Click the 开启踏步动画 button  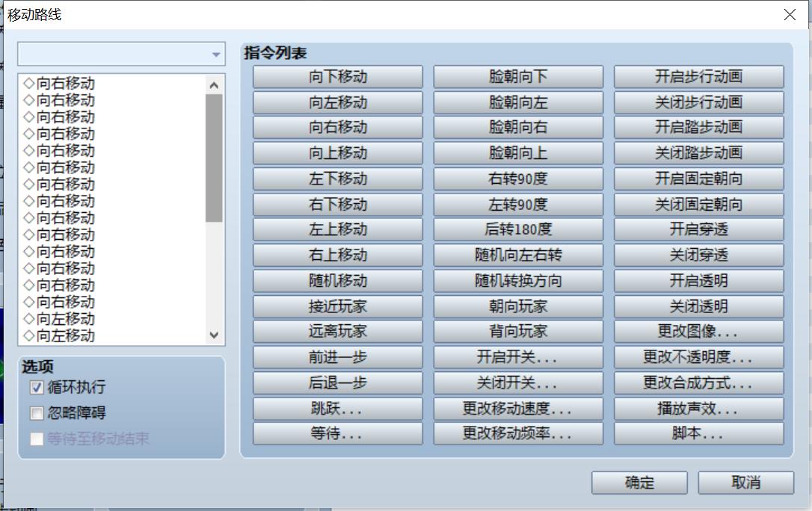tap(698, 127)
